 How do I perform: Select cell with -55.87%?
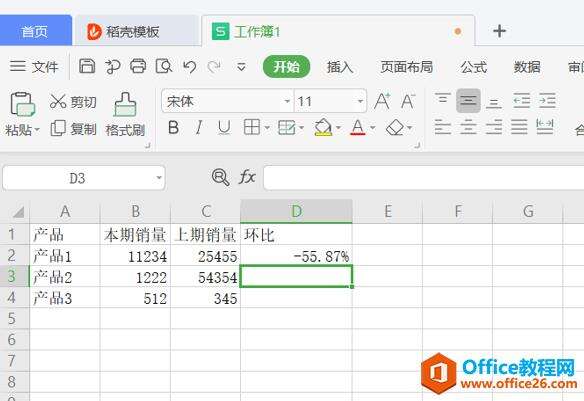(x=296, y=256)
